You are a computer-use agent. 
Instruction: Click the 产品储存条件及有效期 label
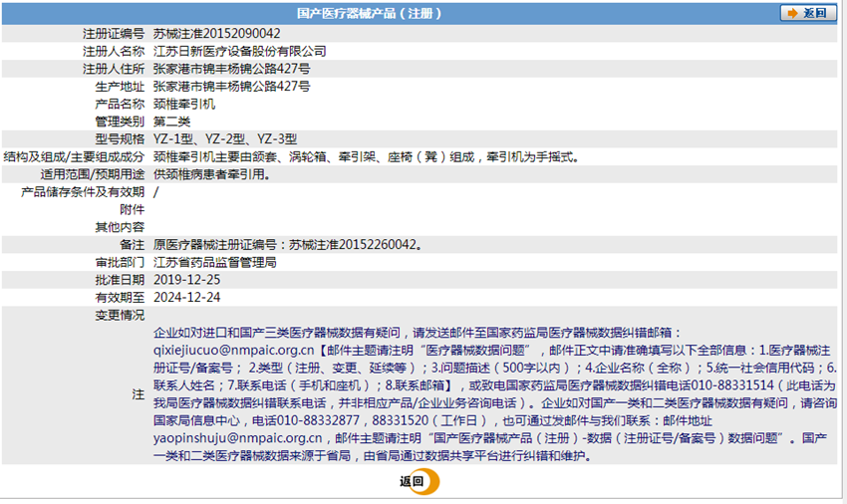83,192
